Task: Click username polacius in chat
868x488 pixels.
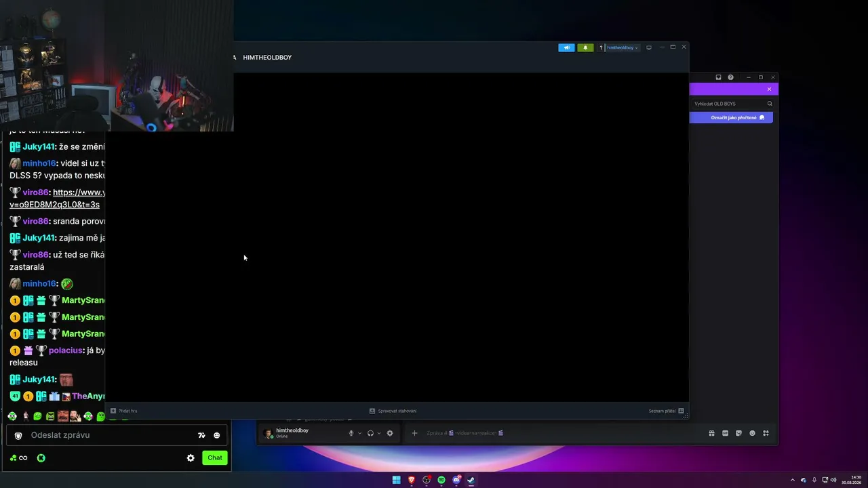Action: 66,350
